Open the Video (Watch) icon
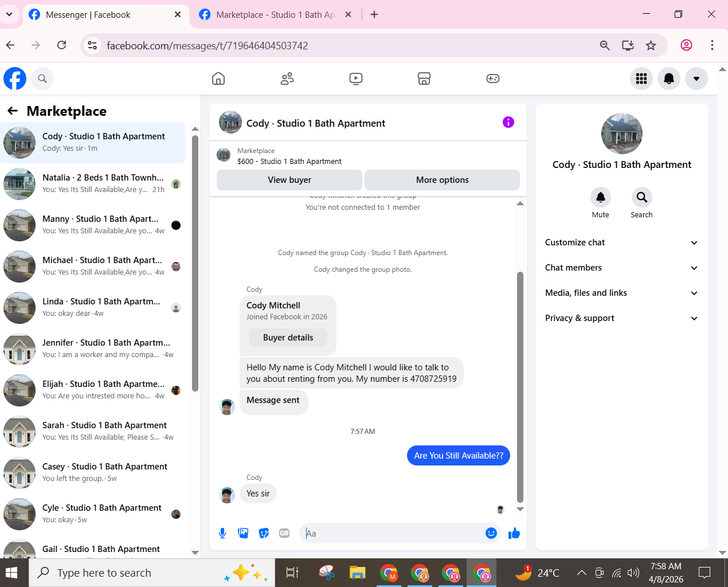Screen dimensions: 728x587 tap(356, 79)
